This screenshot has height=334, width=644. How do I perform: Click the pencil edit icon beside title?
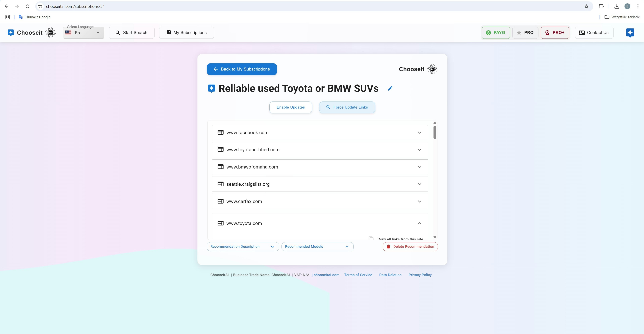390,88
